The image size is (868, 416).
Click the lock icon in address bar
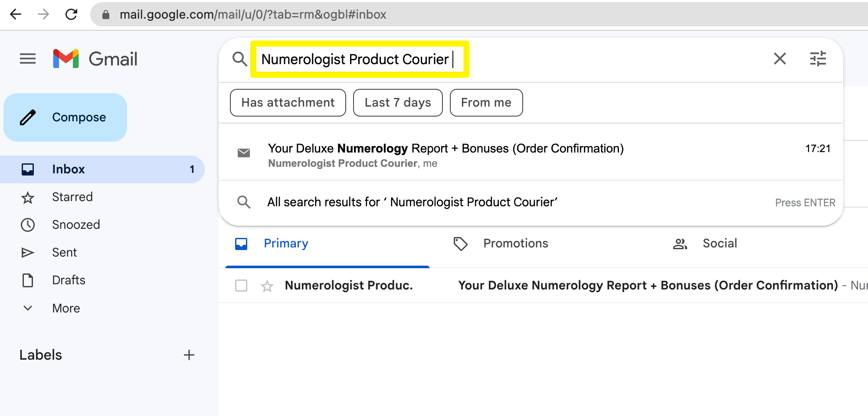[105, 15]
